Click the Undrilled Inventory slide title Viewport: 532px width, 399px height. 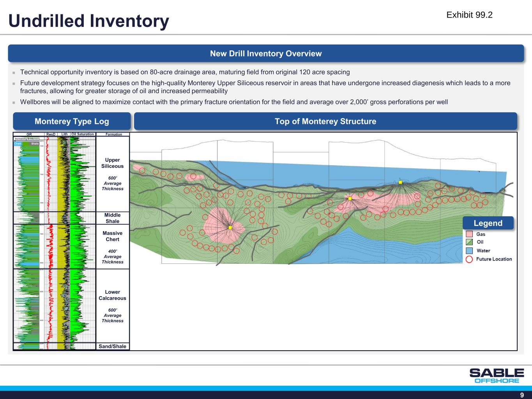[x=89, y=21]
